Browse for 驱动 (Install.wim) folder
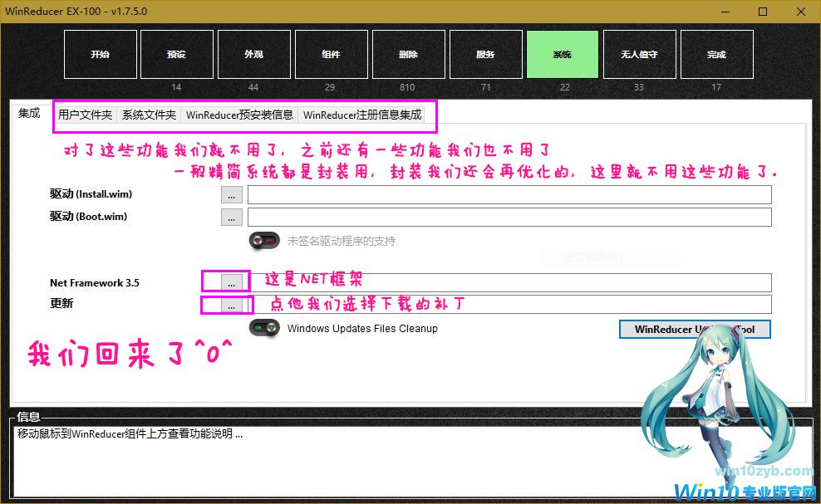 pyautogui.click(x=232, y=194)
